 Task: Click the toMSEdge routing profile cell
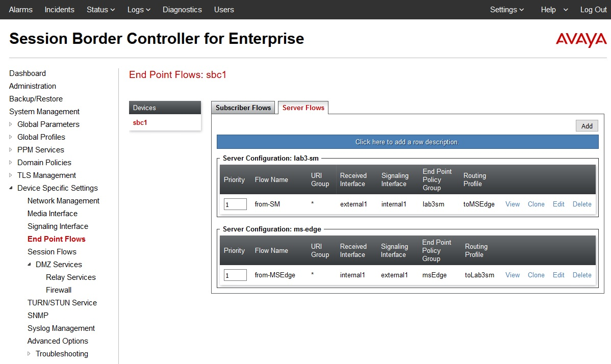click(479, 204)
